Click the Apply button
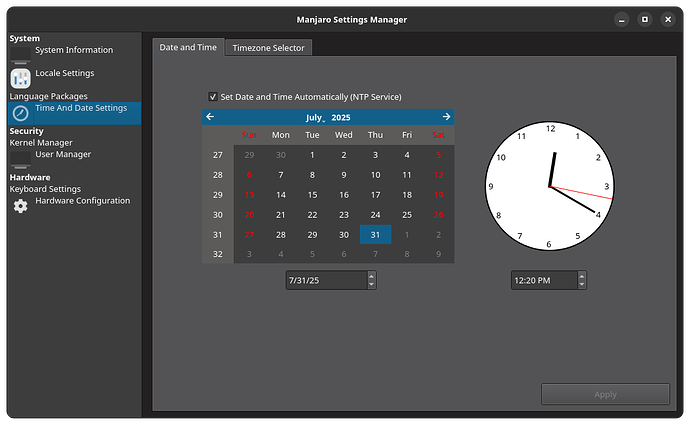690x424 pixels. (x=606, y=394)
